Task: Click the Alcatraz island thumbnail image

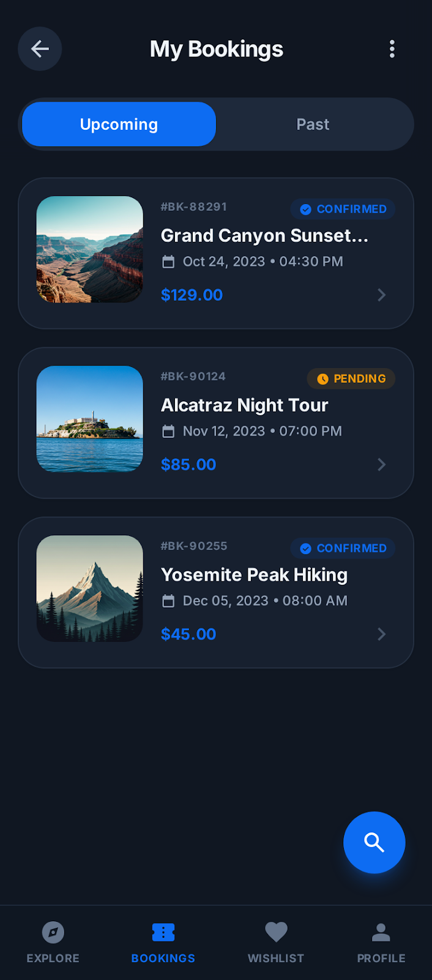Action: 90,419
